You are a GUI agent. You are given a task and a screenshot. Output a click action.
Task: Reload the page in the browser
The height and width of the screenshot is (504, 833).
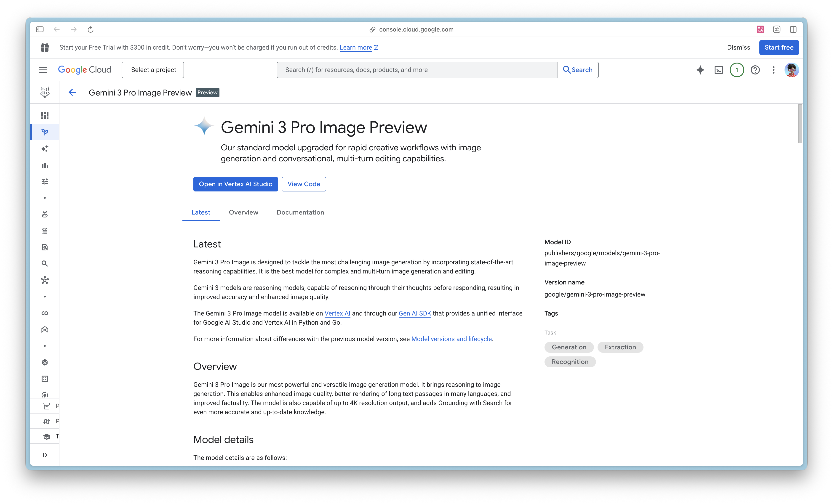point(90,29)
